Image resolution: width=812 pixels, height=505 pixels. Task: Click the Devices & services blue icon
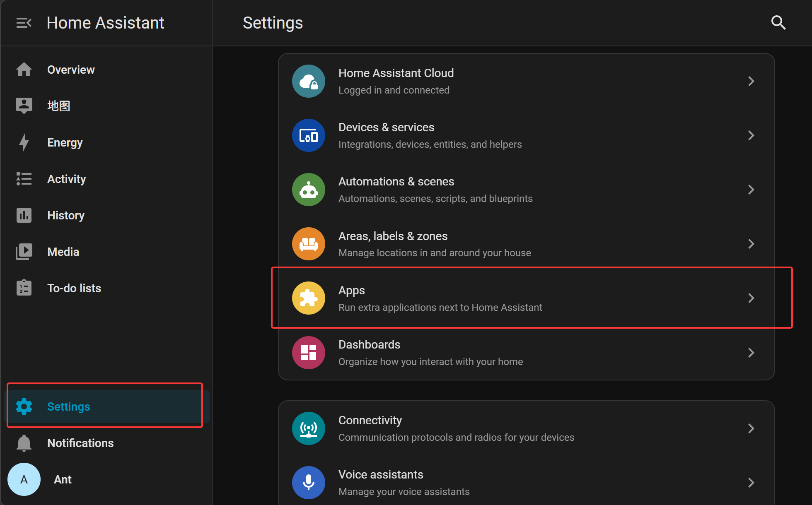309,135
